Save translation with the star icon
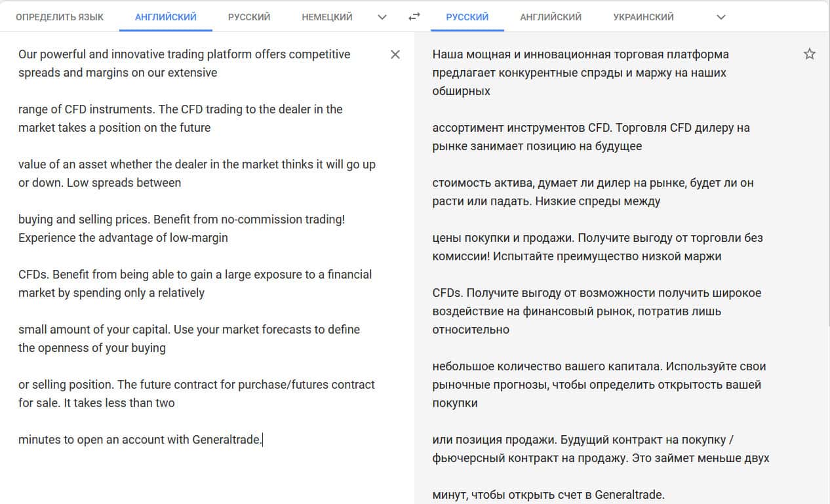 click(x=809, y=54)
